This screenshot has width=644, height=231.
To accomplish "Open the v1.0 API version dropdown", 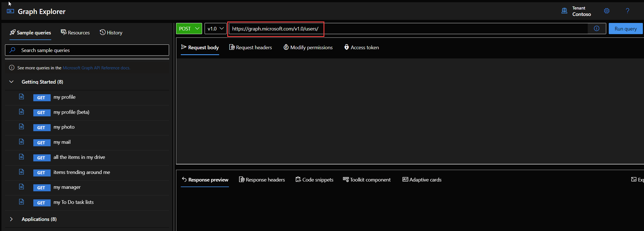I will tap(215, 29).
